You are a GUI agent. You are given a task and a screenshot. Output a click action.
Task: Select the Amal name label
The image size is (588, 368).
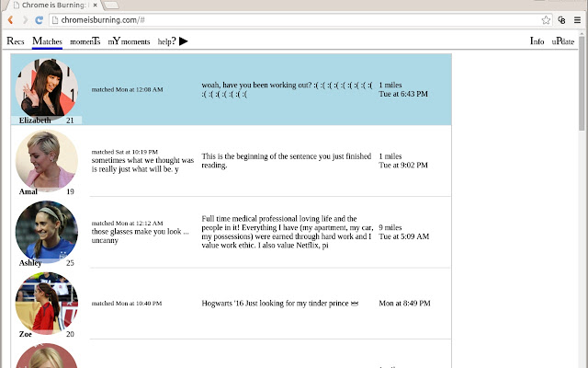click(x=28, y=191)
